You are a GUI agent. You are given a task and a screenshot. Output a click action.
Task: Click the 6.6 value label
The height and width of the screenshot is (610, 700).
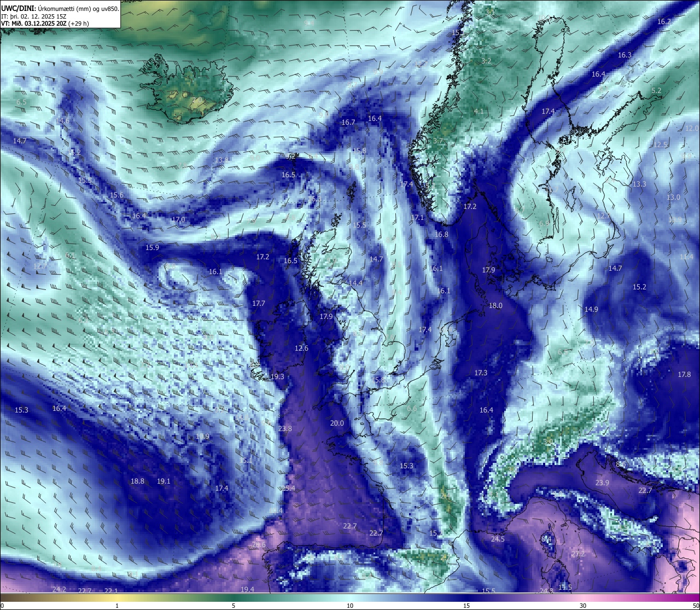412,409
